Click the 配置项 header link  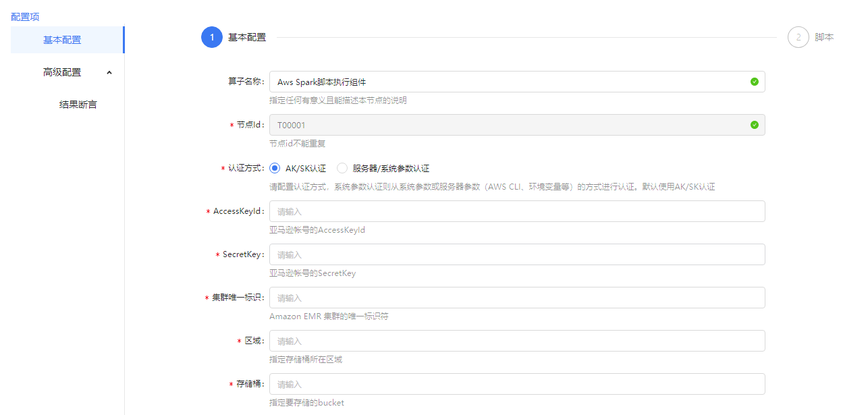[x=25, y=16]
